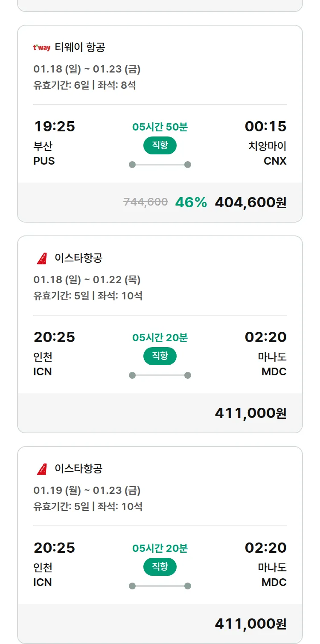Click Eastar logo on 01.18 flight card
This screenshot has height=644, width=320.
point(42,258)
